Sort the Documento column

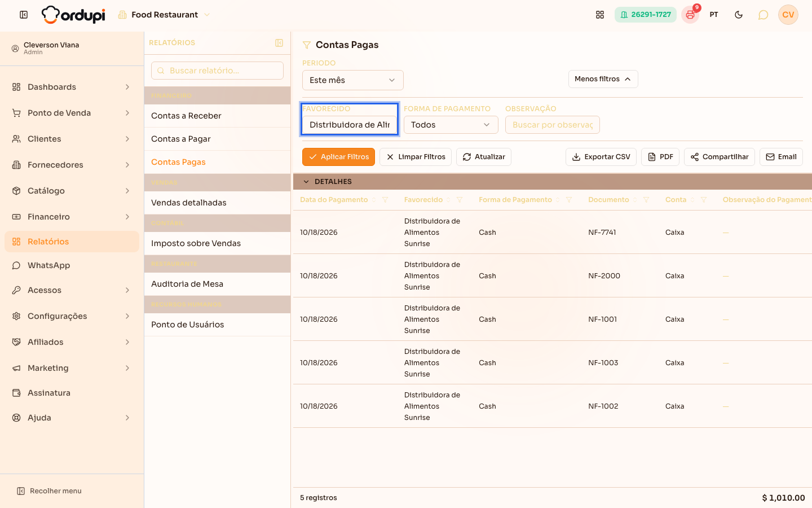pyautogui.click(x=635, y=200)
